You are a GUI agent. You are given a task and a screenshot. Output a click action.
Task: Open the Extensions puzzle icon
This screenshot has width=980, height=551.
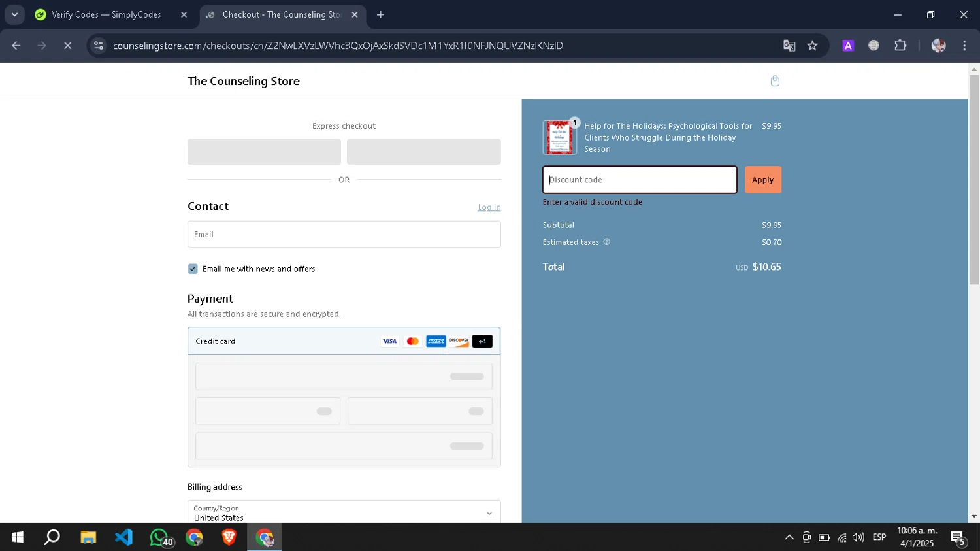900,46
